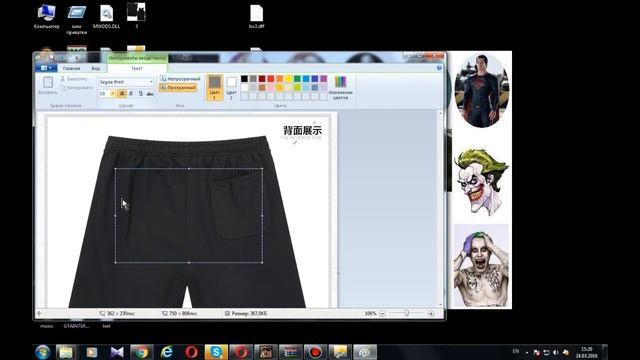Open Windows Media Player from taskbar
This screenshot has width=640, height=360.
click(x=91, y=352)
